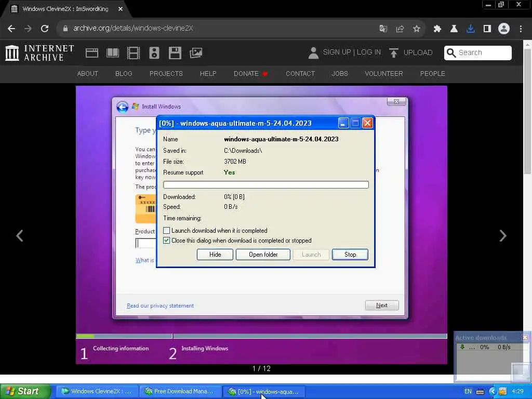Screen dimensions: 532x399
Task: Show the next image with right chevron
Action: pos(503,235)
